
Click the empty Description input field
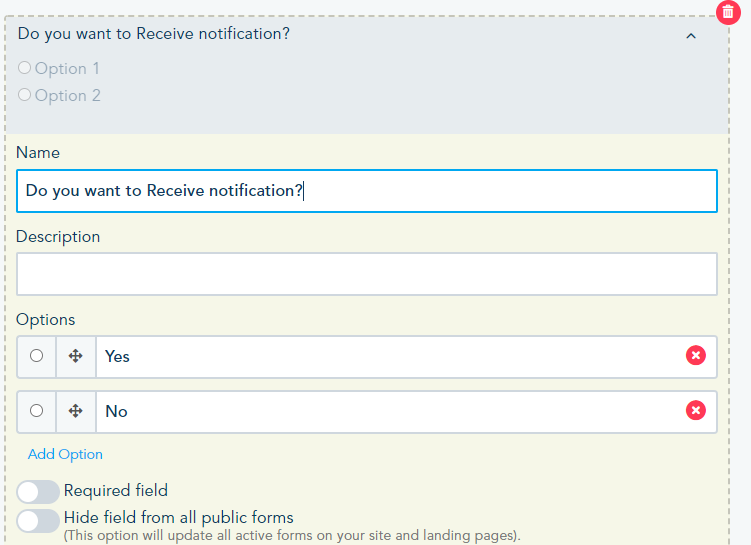pos(366,274)
